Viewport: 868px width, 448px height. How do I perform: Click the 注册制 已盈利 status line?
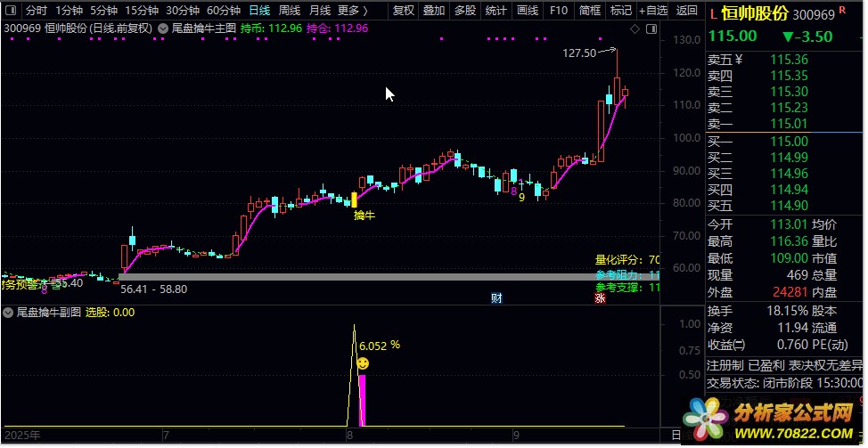[x=784, y=365]
